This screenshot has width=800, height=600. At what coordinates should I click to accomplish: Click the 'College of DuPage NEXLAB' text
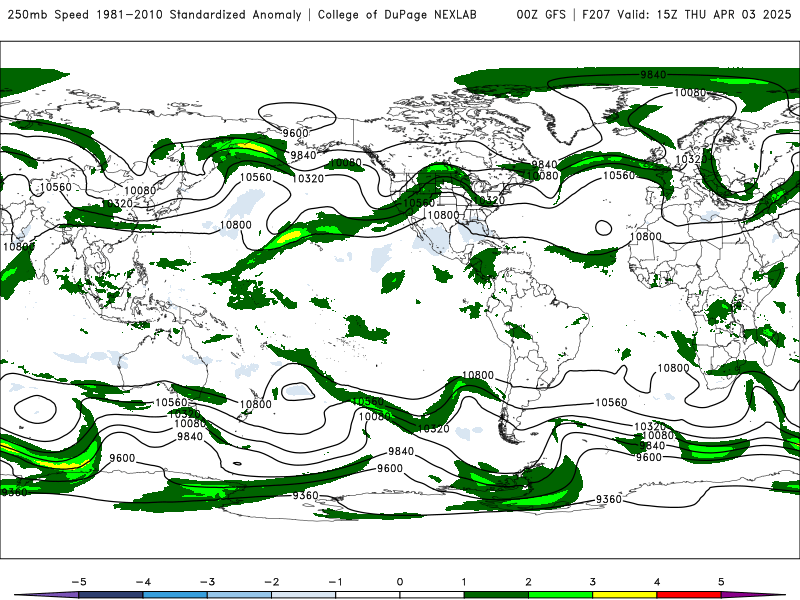point(397,14)
